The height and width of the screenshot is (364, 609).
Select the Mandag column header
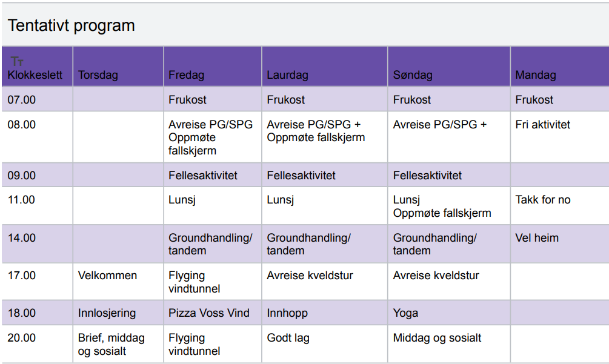pos(536,75)
